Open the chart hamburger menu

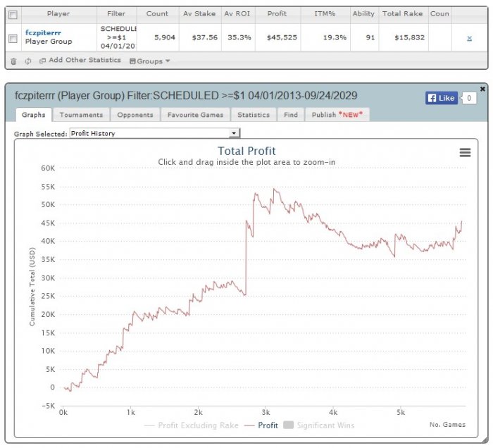coord(465,153)
